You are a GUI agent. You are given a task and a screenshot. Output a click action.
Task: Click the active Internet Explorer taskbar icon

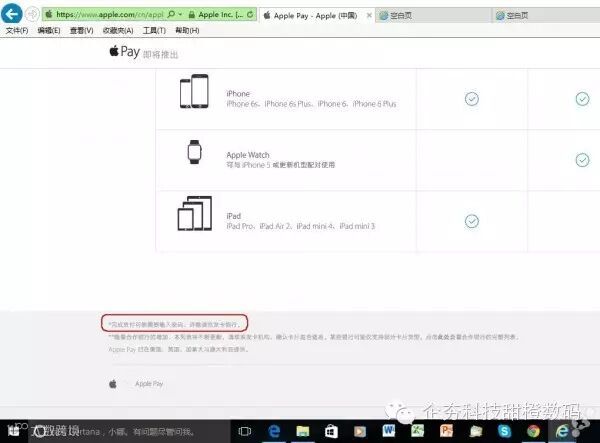(x=562, y=431)
